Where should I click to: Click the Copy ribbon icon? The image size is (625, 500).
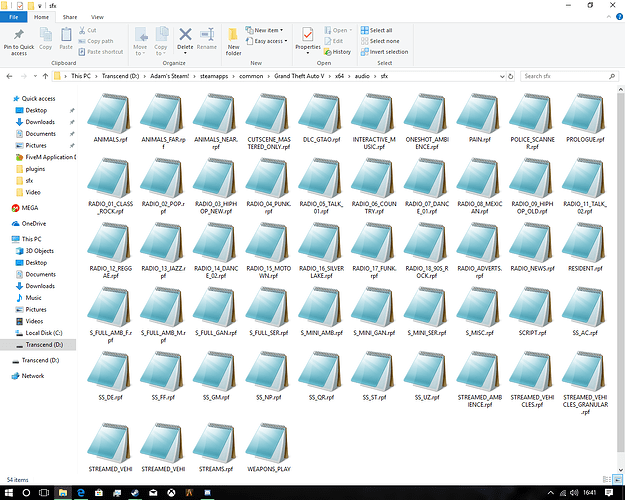pos(45,39)
